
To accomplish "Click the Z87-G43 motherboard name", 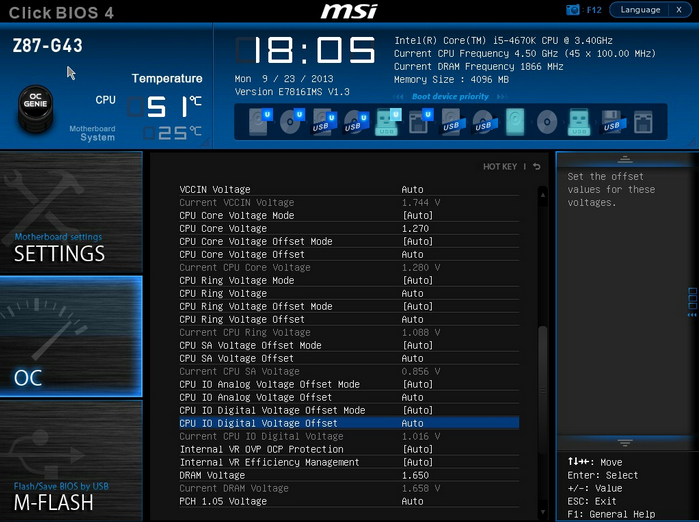I will 47,46.
